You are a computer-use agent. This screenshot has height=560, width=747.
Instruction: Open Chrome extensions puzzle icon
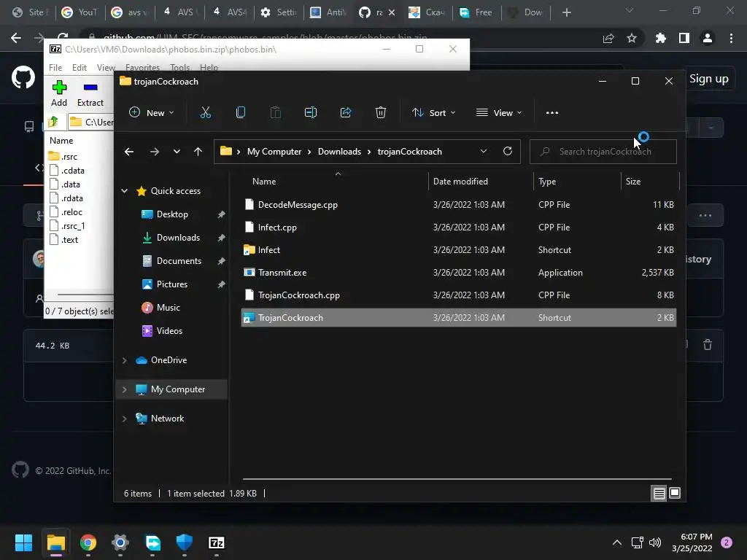click(x=661, y=38)
